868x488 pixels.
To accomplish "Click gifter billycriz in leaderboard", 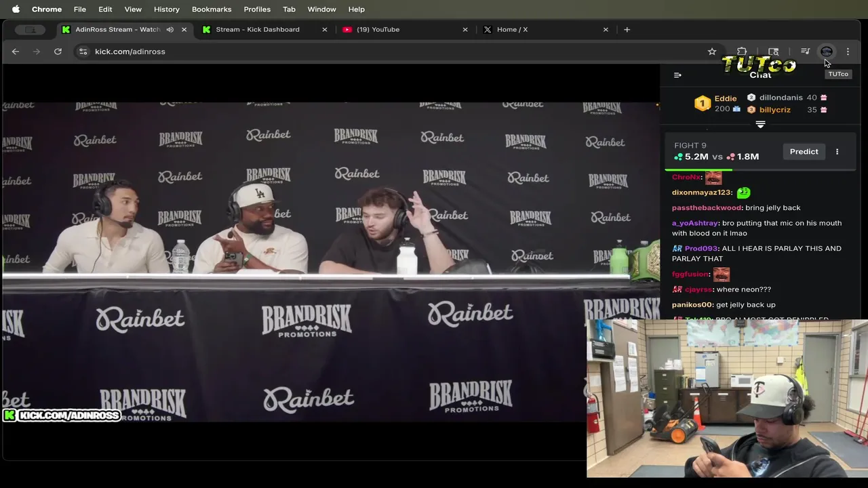I will coord(775,110).
